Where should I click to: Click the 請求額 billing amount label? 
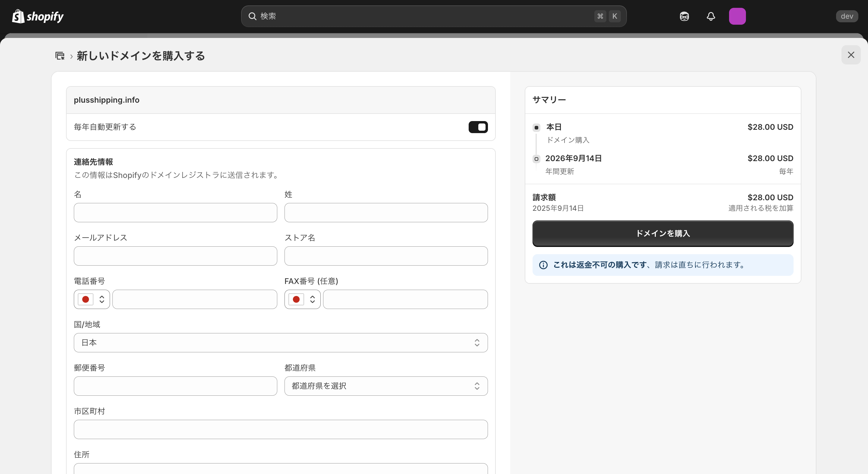544,197
